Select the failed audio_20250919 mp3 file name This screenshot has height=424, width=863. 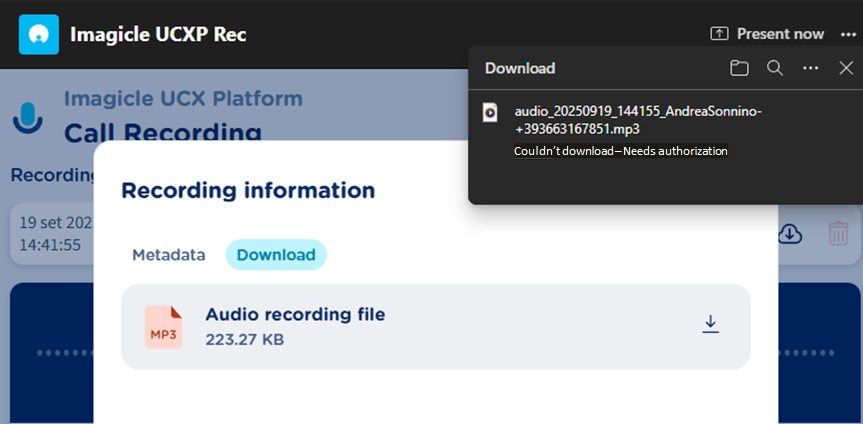[638, 120]
